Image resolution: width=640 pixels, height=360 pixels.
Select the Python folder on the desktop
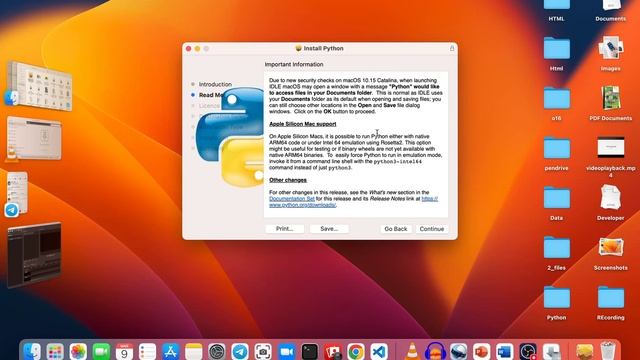[557, 298]
